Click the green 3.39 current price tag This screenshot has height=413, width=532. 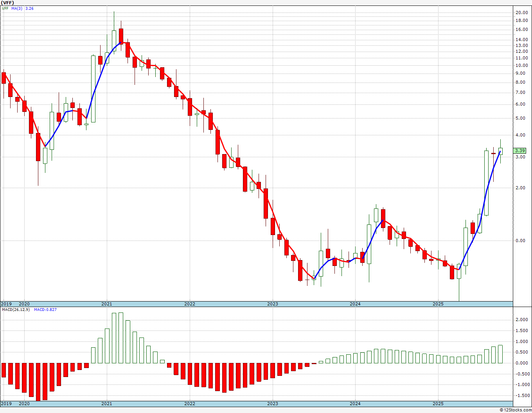click(520, 151)
